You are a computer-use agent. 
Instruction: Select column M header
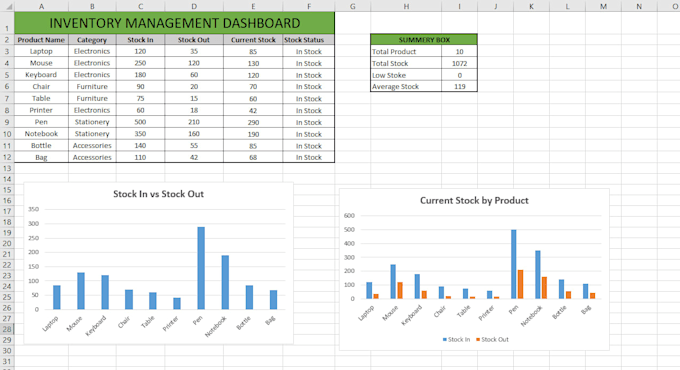click(603, 6)
